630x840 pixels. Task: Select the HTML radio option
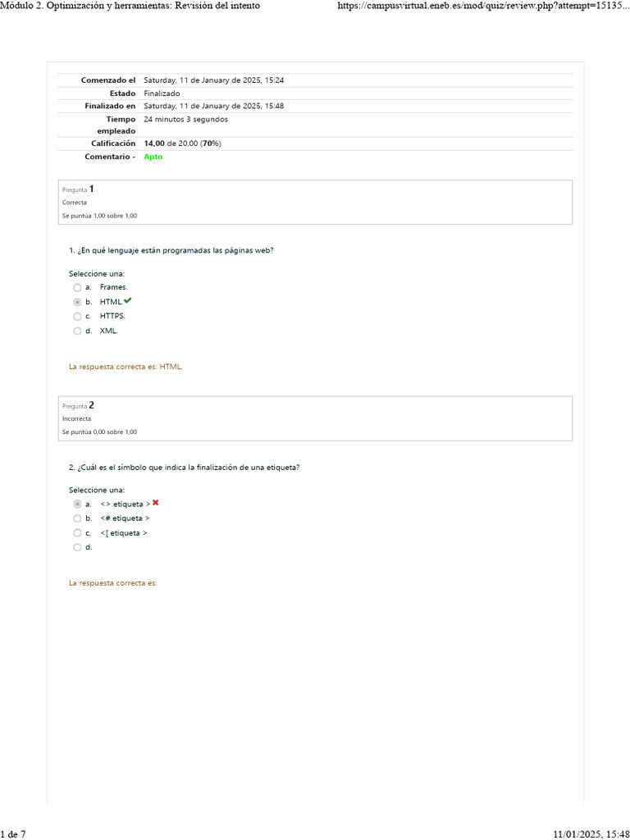click(x=77, y=302)
